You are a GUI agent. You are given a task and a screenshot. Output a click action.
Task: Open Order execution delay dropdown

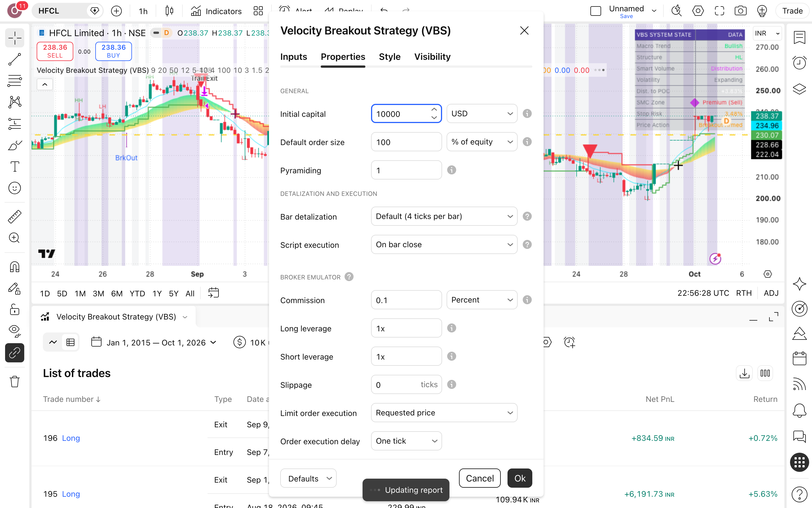pyautogui.click(x=406, y=441)
